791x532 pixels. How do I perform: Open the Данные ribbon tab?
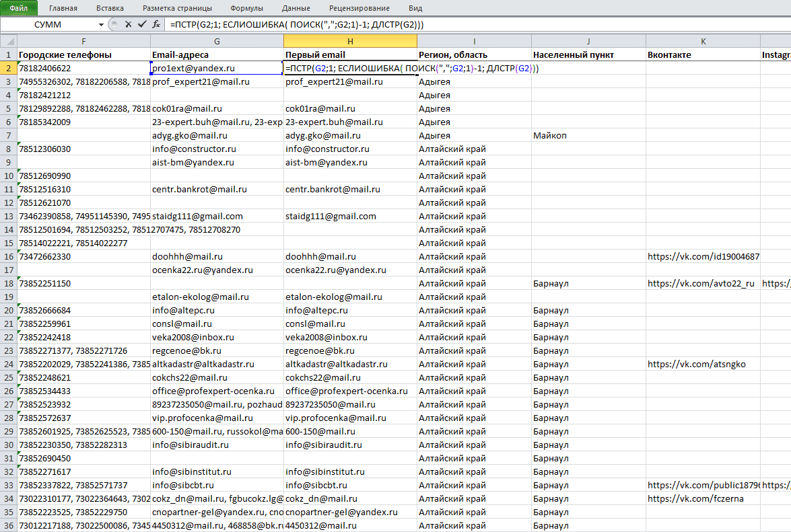(296, 8)
